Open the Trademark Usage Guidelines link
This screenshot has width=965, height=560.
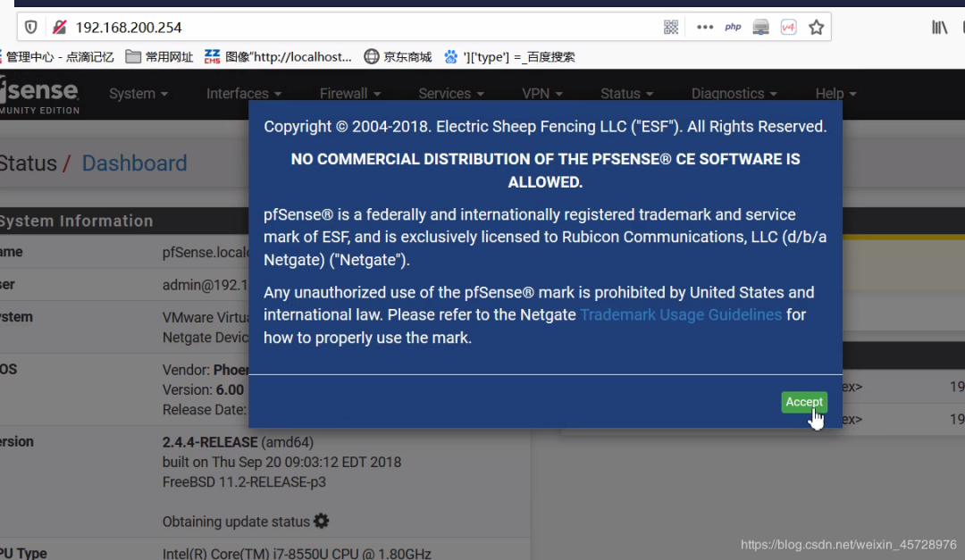[681, 314]
